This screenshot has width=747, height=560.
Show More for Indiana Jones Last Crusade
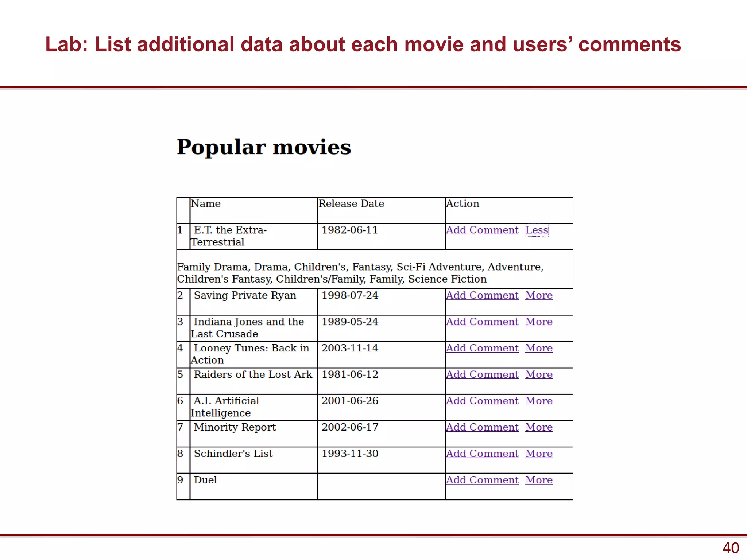(539, 322)
